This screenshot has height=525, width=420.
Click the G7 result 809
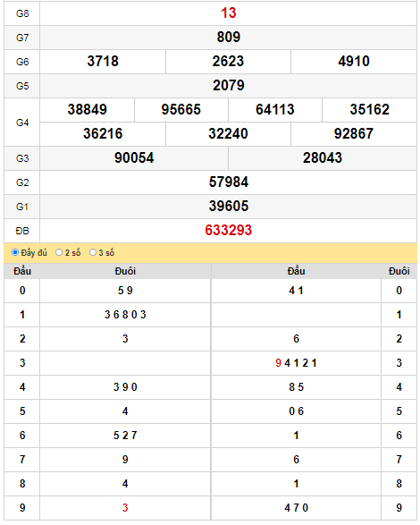point(228,38)
